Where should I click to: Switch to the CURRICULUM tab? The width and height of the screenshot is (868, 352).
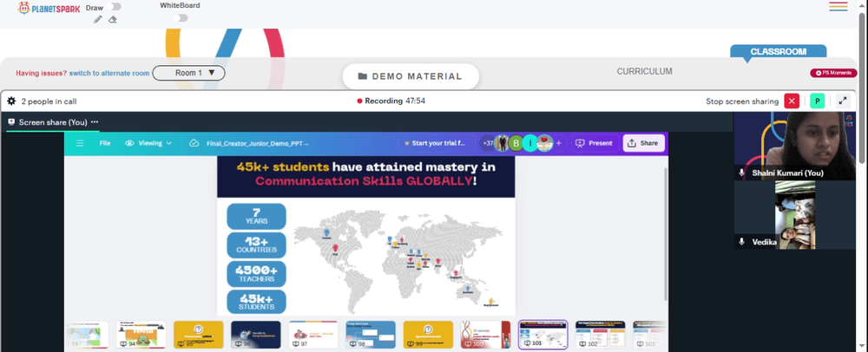pyautogui.click(x=644, y=71)
